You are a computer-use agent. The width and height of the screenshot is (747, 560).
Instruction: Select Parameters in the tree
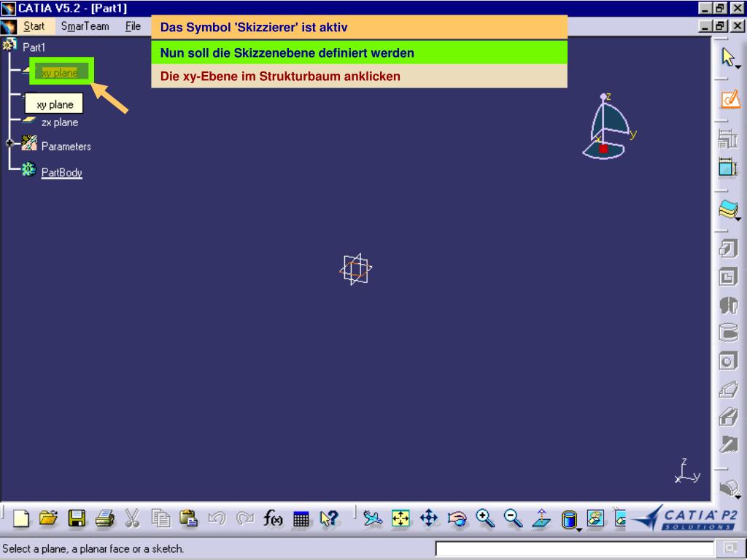66,146
